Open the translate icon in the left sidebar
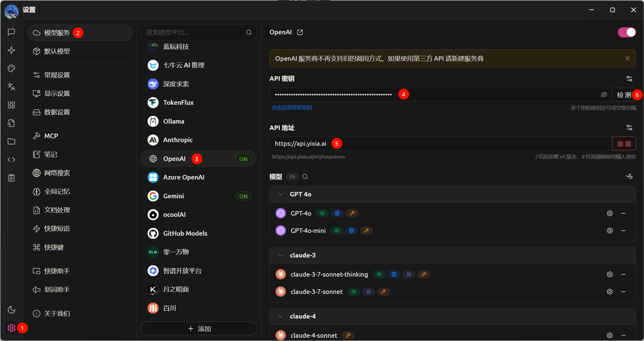Viewport: 644px width, 341px height. pyautogui.click(x=12, y=87)
